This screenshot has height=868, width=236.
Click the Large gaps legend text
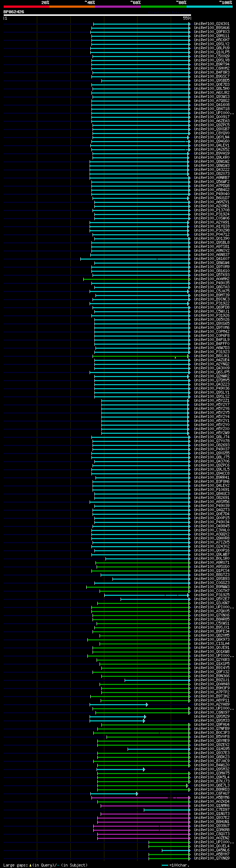(45, 865)
